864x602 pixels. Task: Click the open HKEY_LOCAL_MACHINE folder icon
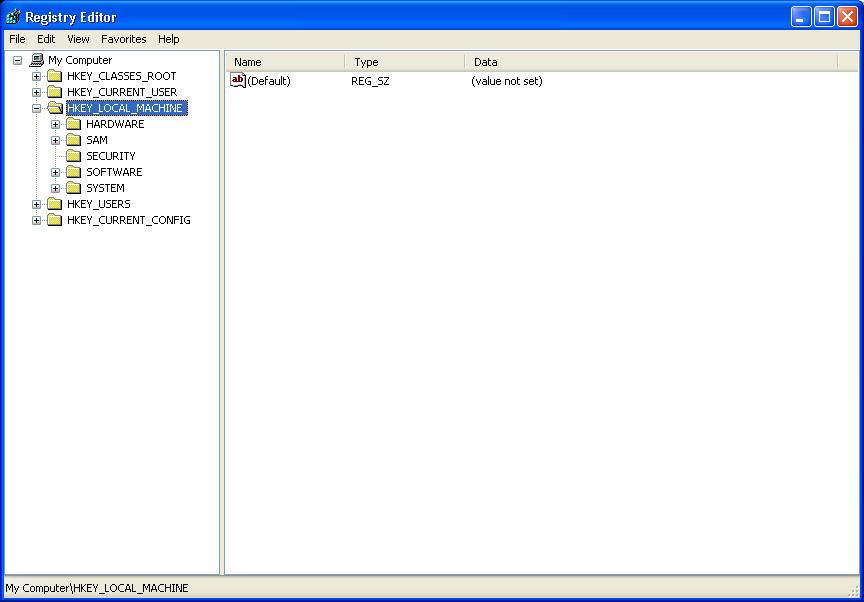tap(55, 108)
